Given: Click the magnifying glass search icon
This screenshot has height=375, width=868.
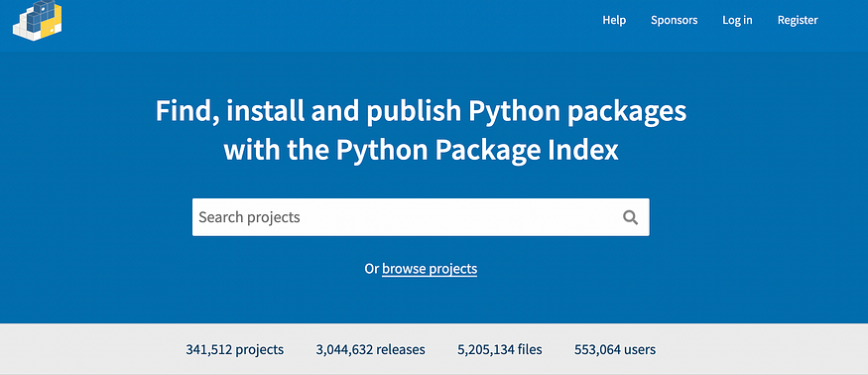Looking at the screenshot, I should point(630,217).
